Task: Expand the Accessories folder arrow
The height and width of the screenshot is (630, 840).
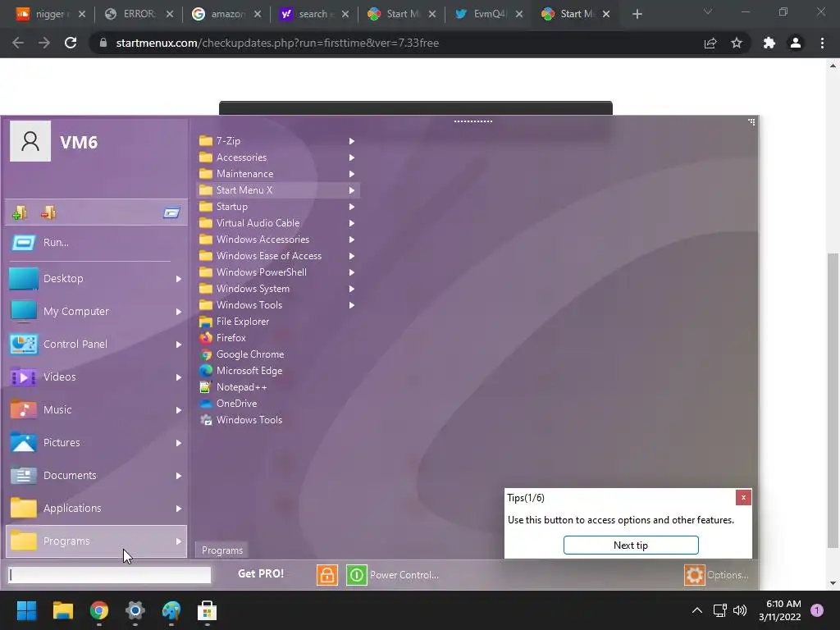Action: (351, 157)
